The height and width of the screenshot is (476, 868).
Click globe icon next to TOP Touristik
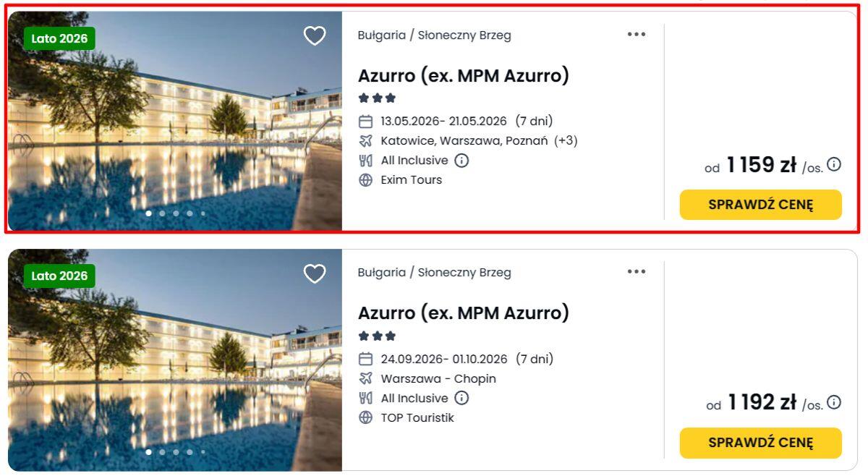[366, 417]
